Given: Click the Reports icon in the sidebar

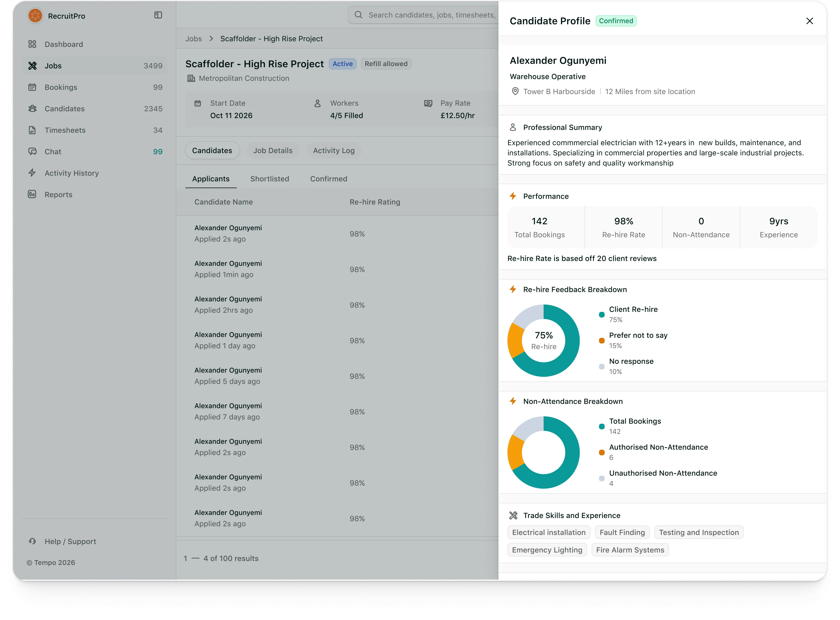Looking at the screenshot, I should point(32,194).
